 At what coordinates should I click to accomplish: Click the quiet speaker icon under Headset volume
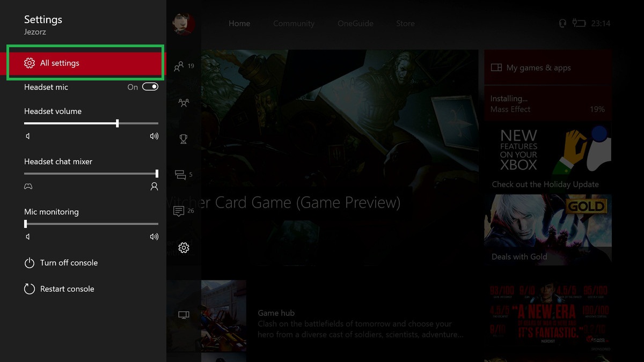(28, 136)
